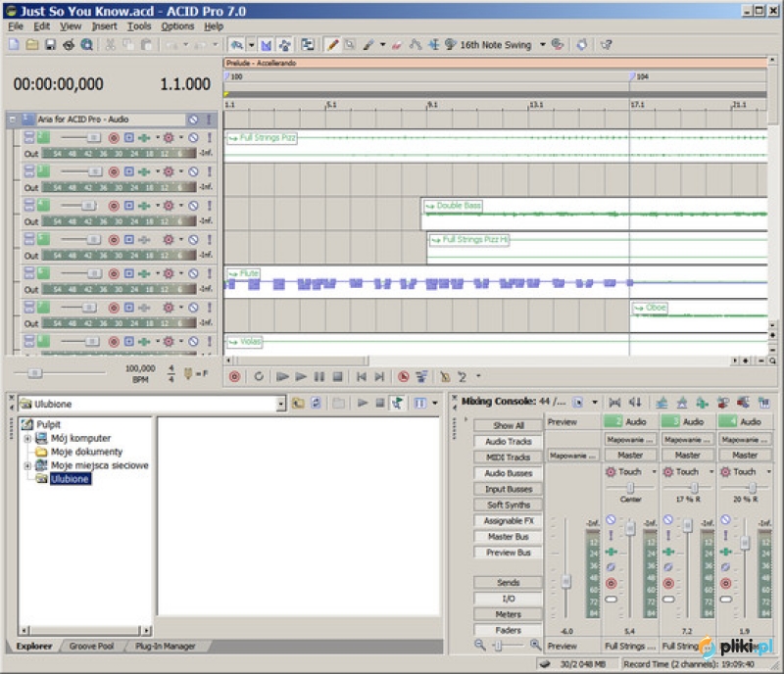
Task: Solo track 6 in the track list
Action: point(209,273)
